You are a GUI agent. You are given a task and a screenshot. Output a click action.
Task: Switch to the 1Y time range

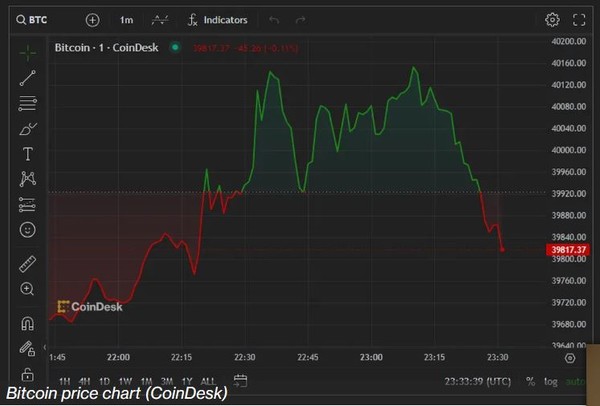(x=187, y=381)
